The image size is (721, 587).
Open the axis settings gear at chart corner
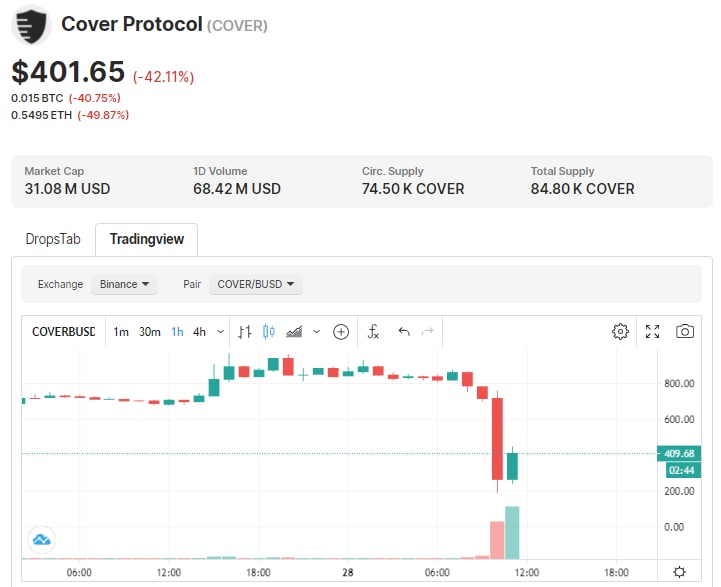(679, 572)
